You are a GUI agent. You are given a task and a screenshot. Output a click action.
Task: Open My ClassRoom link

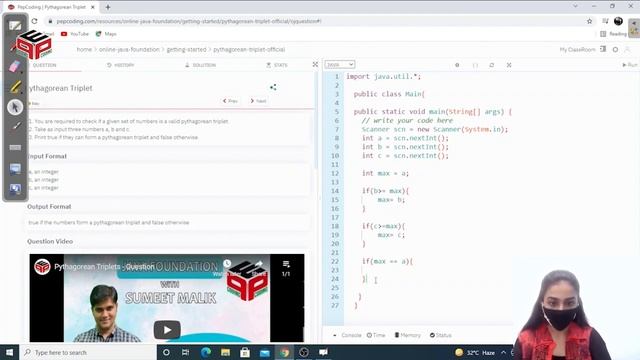coord(578,49)
